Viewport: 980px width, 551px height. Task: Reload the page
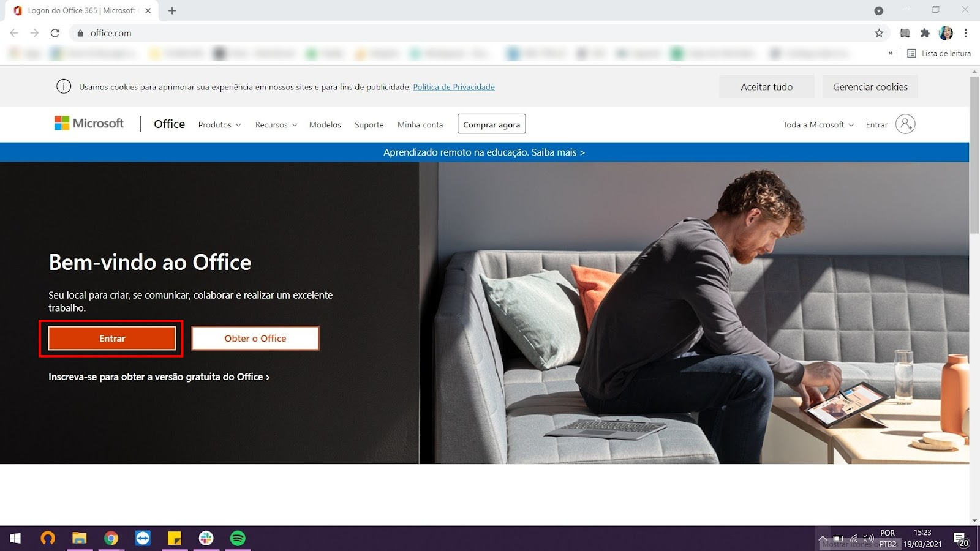pos(55,33)
